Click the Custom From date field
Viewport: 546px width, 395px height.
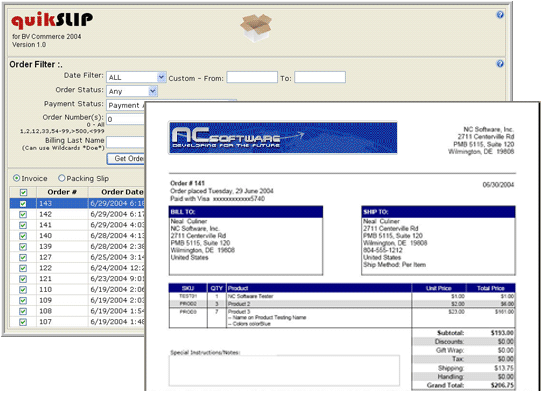(x=252, y=77)
